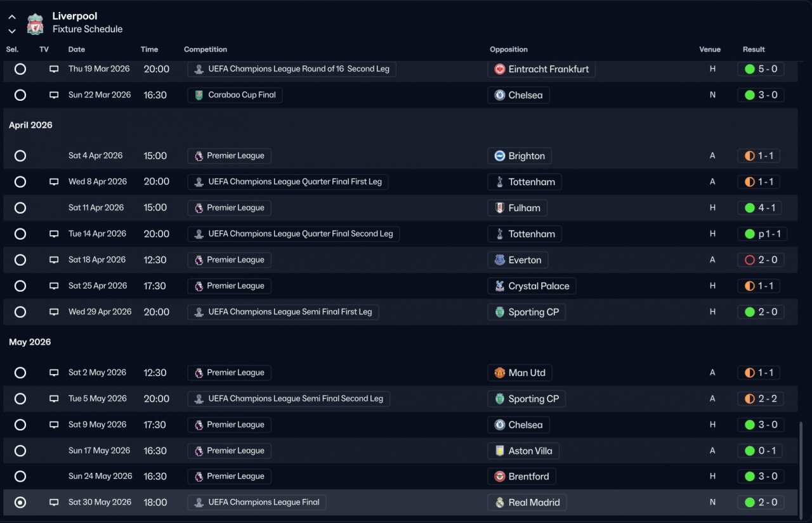Click the Sporting CP crest in Semi Final First Leg
The width and height of the screenshot is (812, 523).
tap(500, 312)
